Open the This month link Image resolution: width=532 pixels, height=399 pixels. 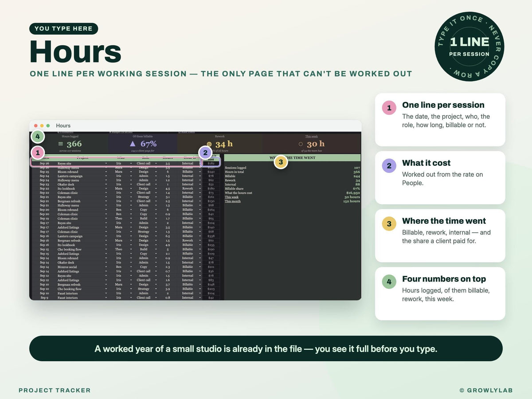pos(233,201)
